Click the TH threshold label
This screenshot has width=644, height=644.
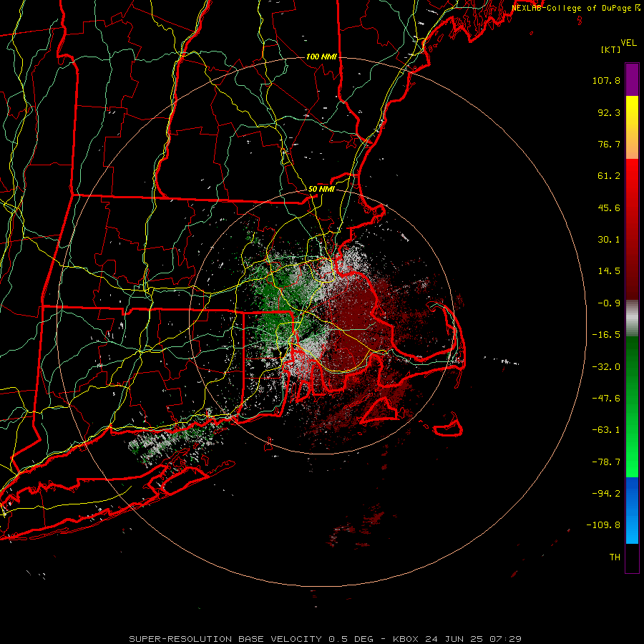(x=615, y=557)
